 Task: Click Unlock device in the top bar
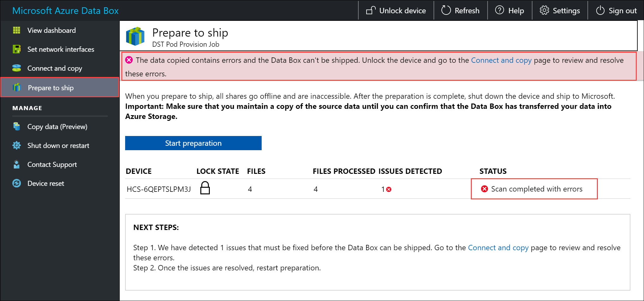point(396,11)
